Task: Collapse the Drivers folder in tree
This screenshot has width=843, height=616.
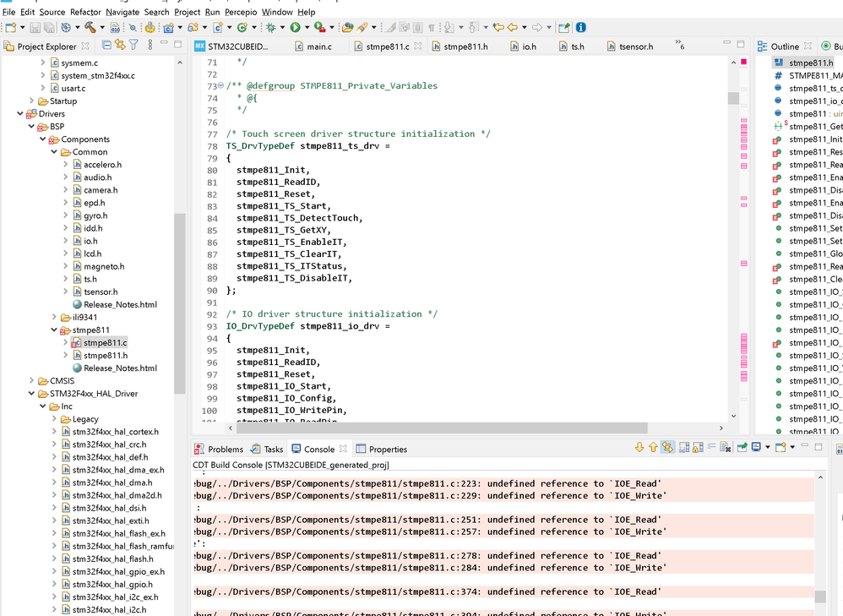Action: coord(20,114)
